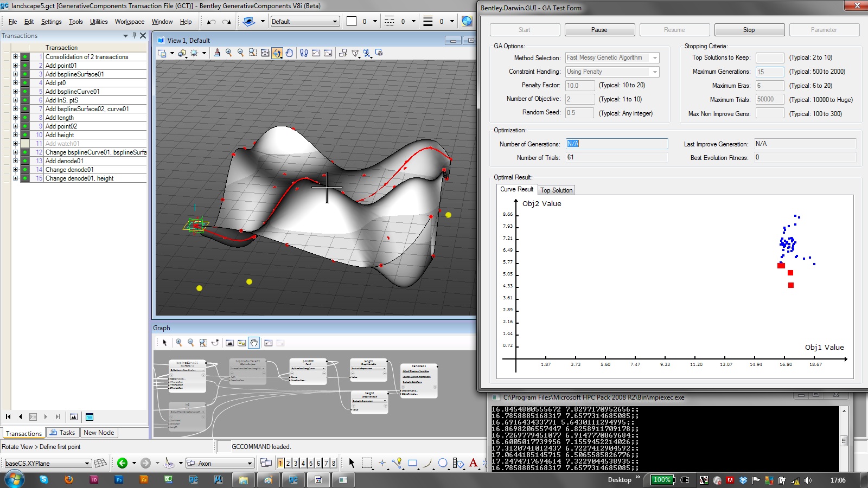Open the baseCS.XYPlane combo box
This screenshot has width=868, height=488.
pos(87,464)
